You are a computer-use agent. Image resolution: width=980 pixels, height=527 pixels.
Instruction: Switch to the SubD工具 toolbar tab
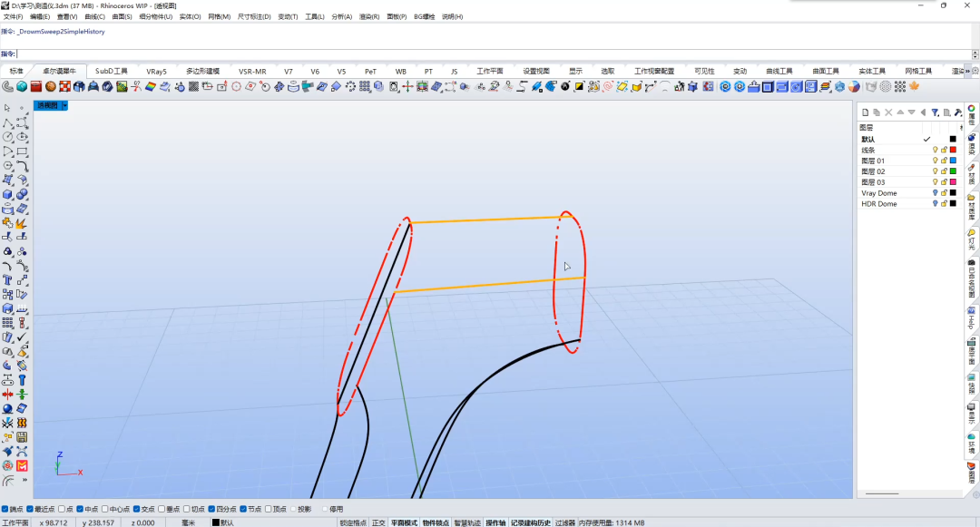point(112,71)
